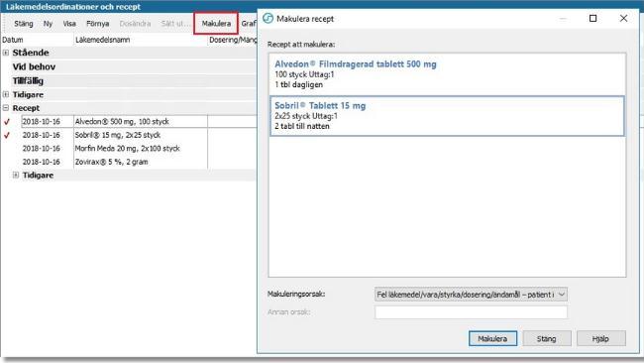Image resolution: width=644 pixels, height=363 pixels.
Task: Click the Dosändra toolbar item
Action: coord(135,24)
